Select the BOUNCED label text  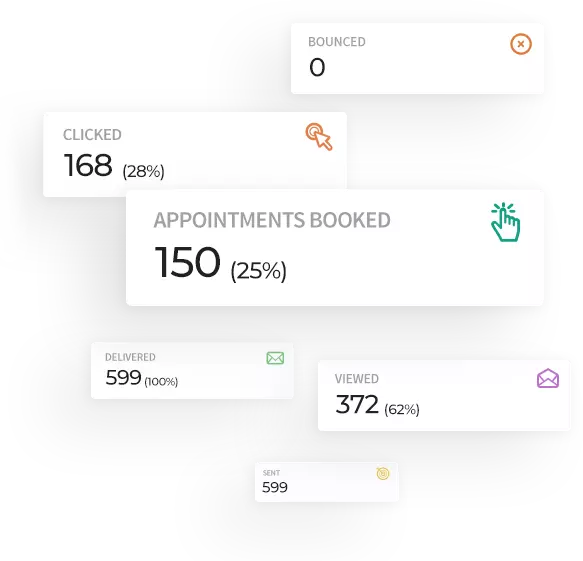(x=336, y=42)
